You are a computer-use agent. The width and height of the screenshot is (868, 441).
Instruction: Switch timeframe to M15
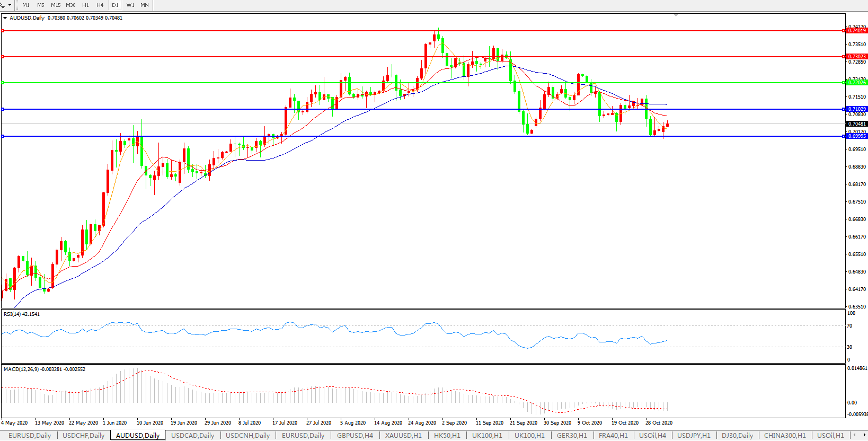(56, 5)
